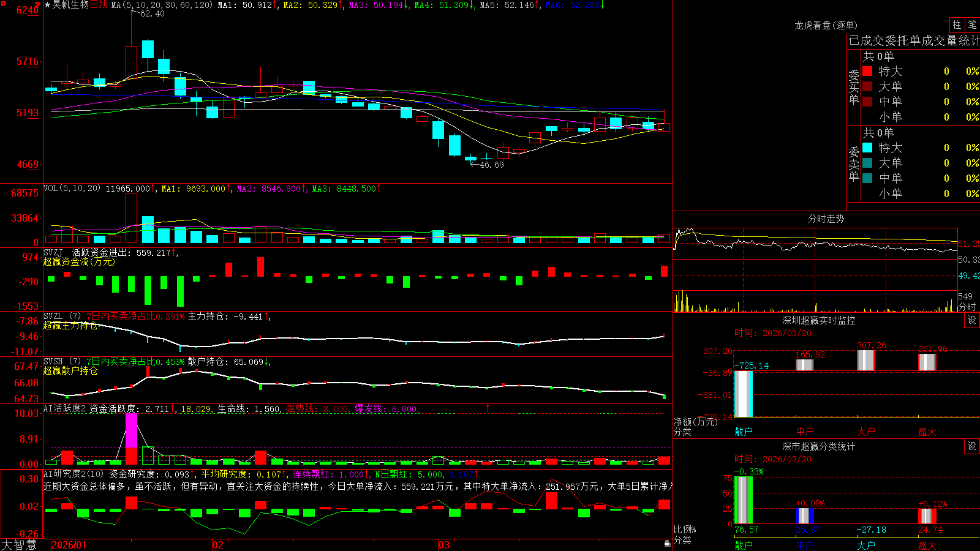Click the MA6: 52.283 value
The width and height of the screenshot is (980, 551).
click(x=575, y=5)
